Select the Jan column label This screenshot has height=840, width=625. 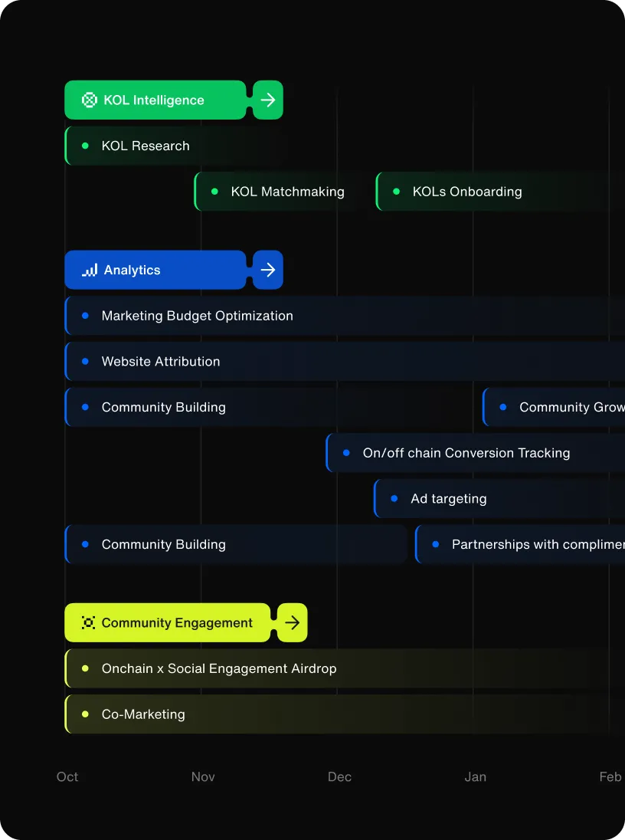click(x=475, y=776)
